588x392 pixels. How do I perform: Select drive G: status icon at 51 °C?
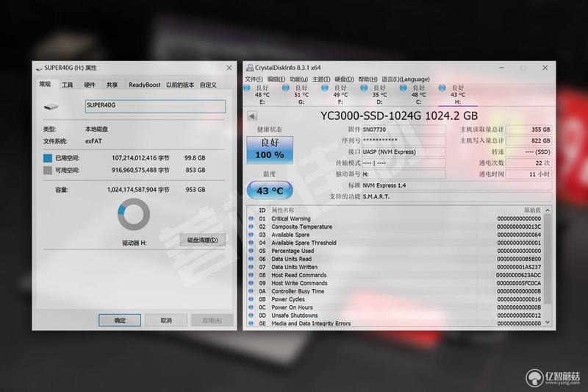(286, 88)
